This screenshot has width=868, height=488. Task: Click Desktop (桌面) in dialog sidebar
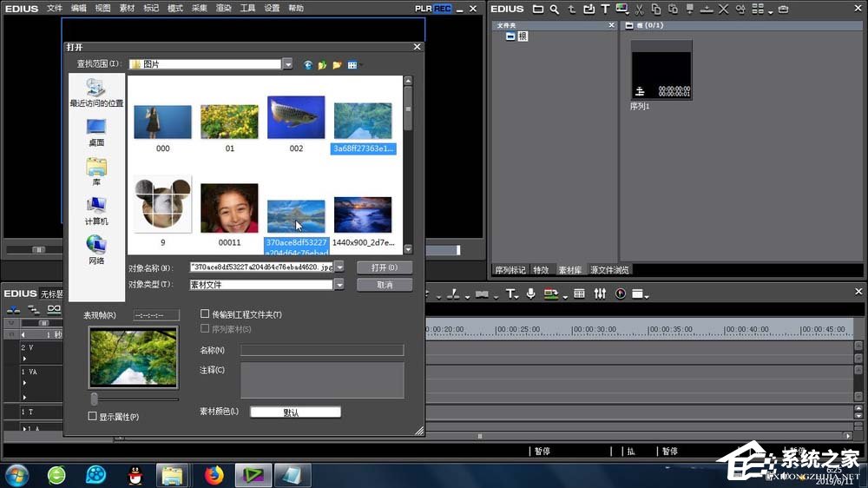click(x=96, y=133)
